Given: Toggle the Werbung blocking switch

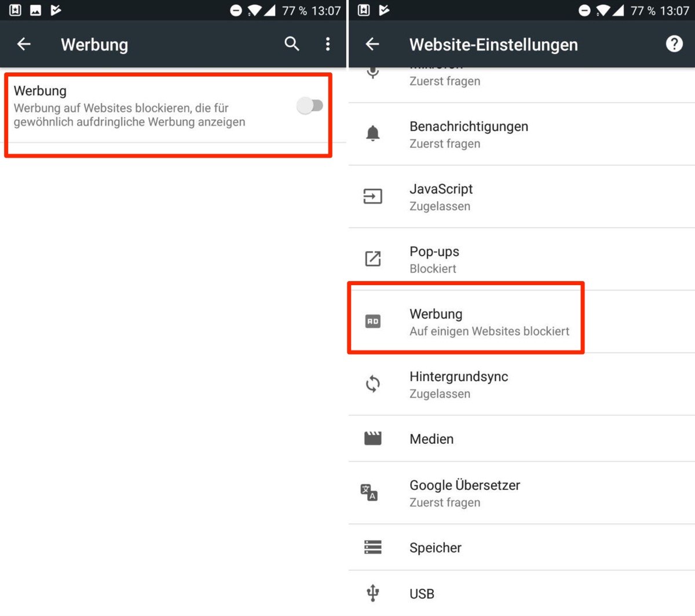Looking at the screenshot, I should (x=309, y=105).
